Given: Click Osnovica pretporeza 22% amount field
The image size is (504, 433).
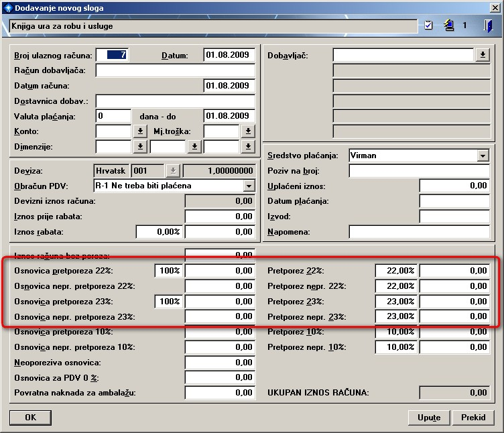Looking at the screenshot, I should point(220,271).
